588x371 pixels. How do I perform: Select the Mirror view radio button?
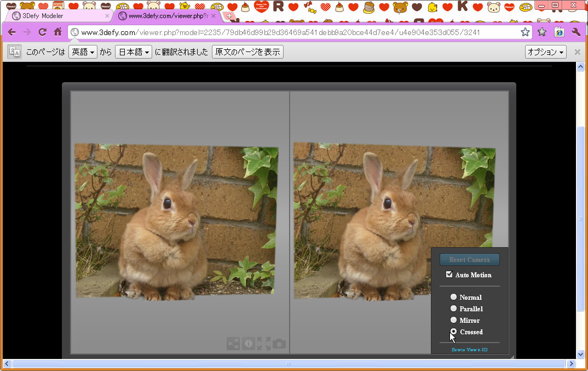pyautogui.click(x=453, y=320)
